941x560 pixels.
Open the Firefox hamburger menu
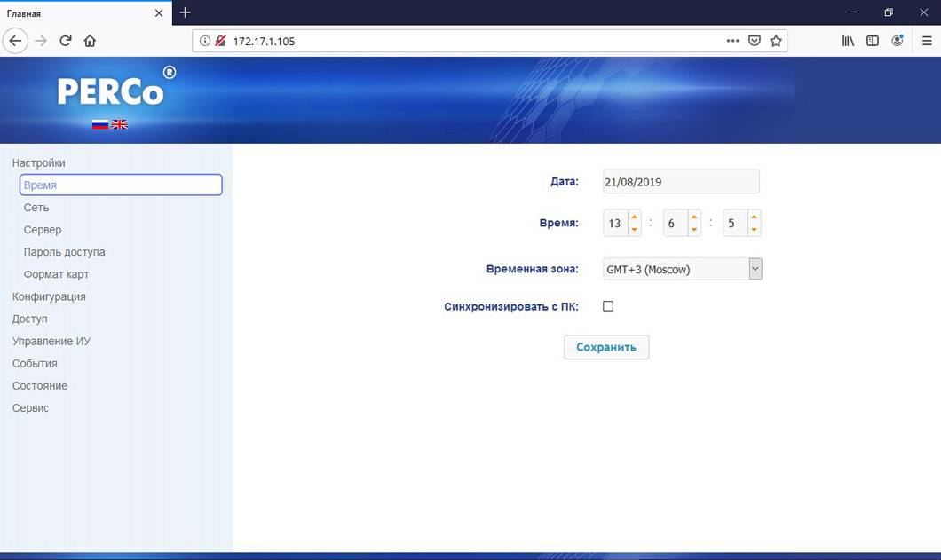pos(927,41)
